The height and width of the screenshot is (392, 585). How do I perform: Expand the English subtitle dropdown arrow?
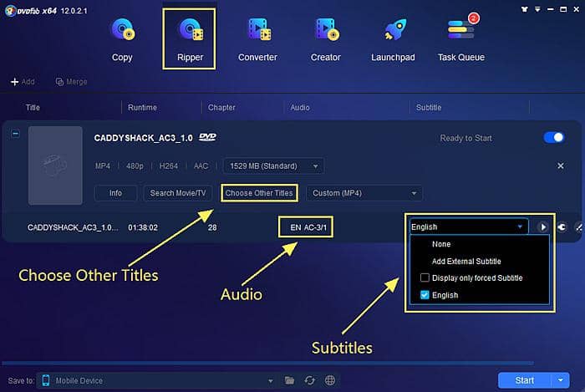coord(520,227)
